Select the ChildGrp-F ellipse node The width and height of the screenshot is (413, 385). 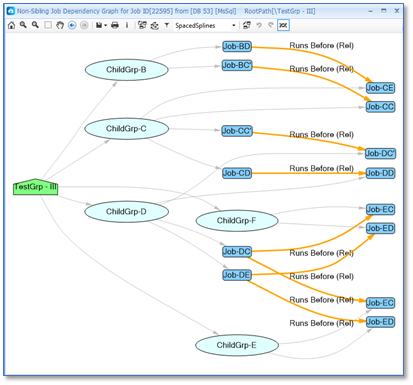click(x=237, y=221)
